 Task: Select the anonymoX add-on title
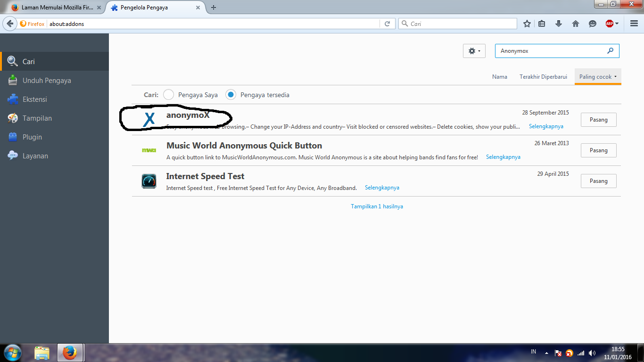[x=188, y=115]
